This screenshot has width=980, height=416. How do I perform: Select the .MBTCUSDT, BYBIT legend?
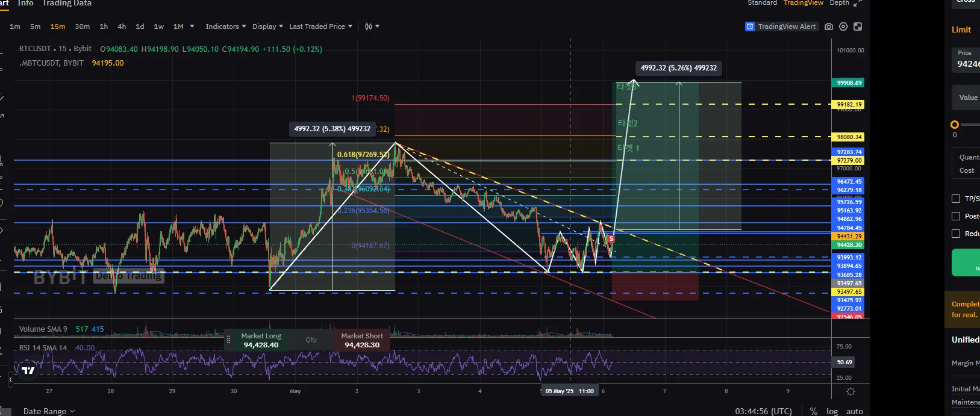(52, 63)
